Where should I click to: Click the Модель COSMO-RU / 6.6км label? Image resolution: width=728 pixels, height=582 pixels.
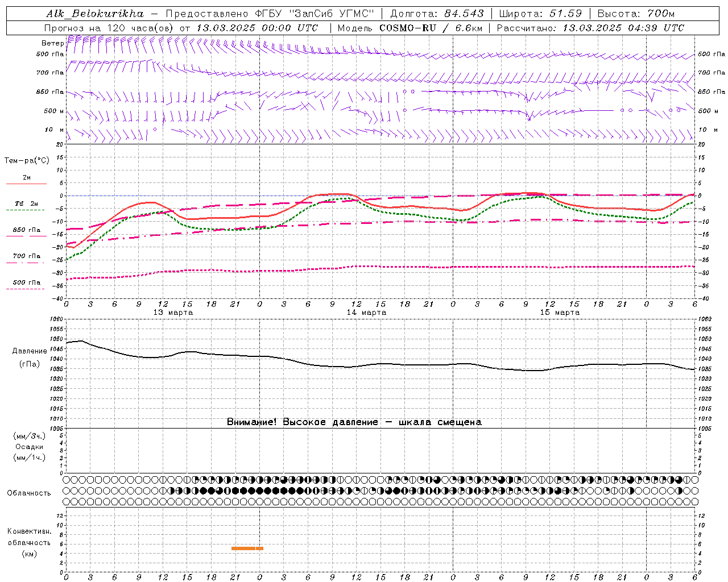(409, 28)
